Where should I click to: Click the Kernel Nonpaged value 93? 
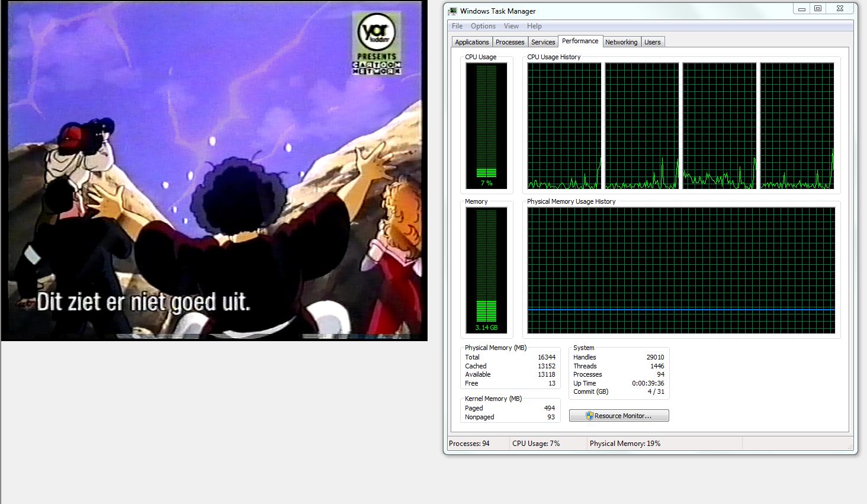point(551,417)
